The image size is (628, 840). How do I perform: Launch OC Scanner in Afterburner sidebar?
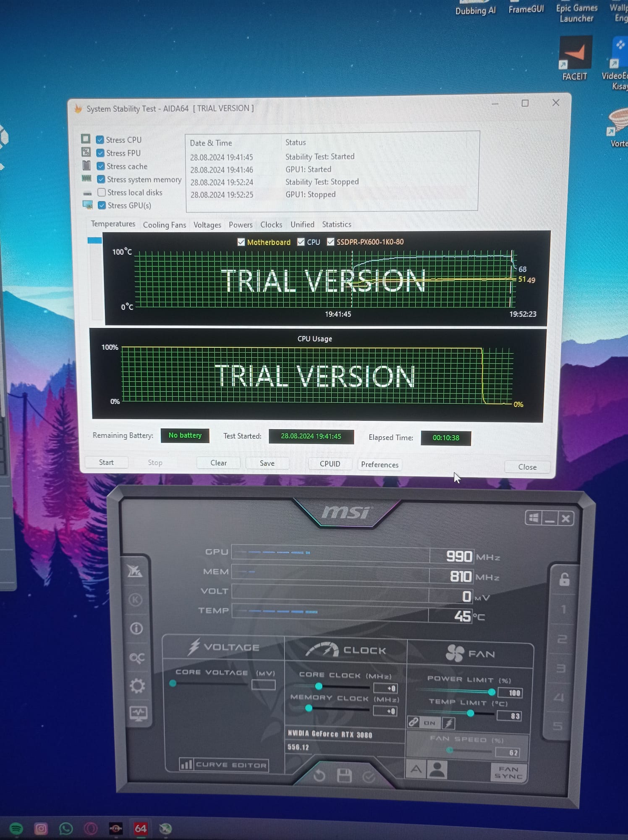point(137,658)
